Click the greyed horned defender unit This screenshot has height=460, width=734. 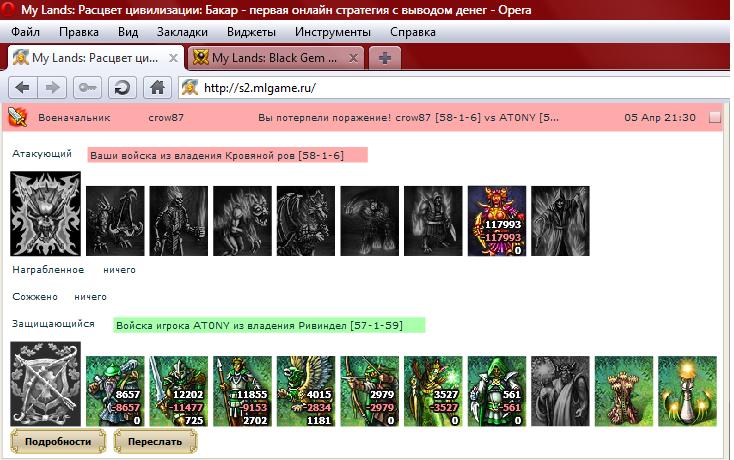(x=560, y=391)
